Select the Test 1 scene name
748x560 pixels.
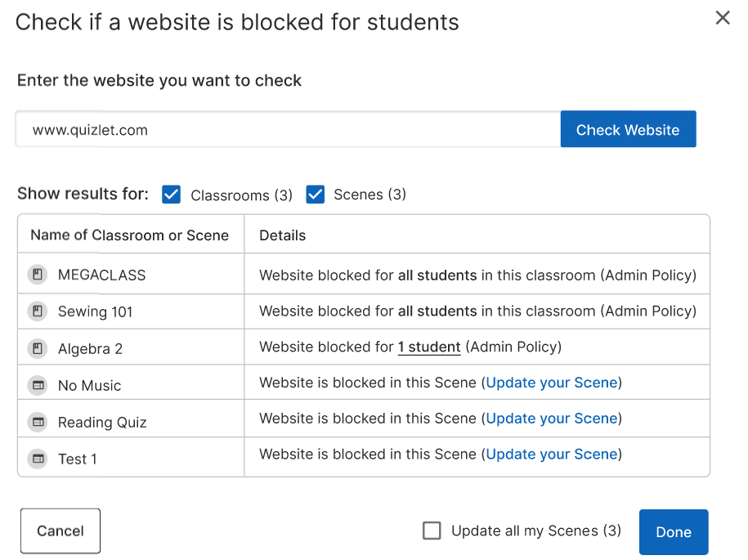pyautogui.click(x=78, y=459)
